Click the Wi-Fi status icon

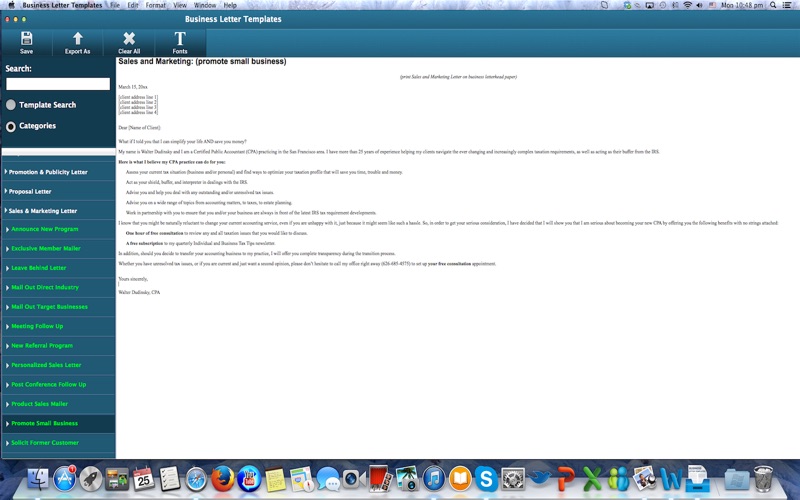(687, 5)
